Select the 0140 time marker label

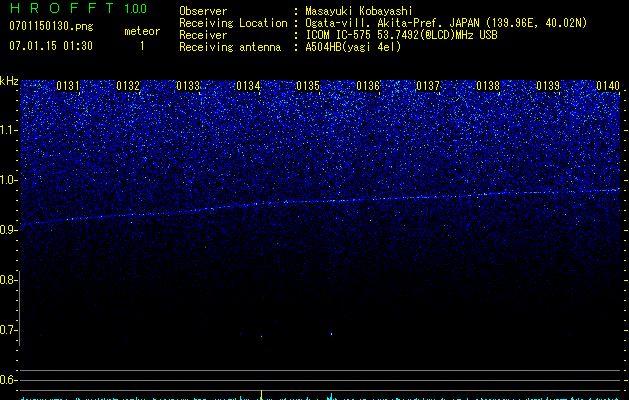click(x=608, y=86)
